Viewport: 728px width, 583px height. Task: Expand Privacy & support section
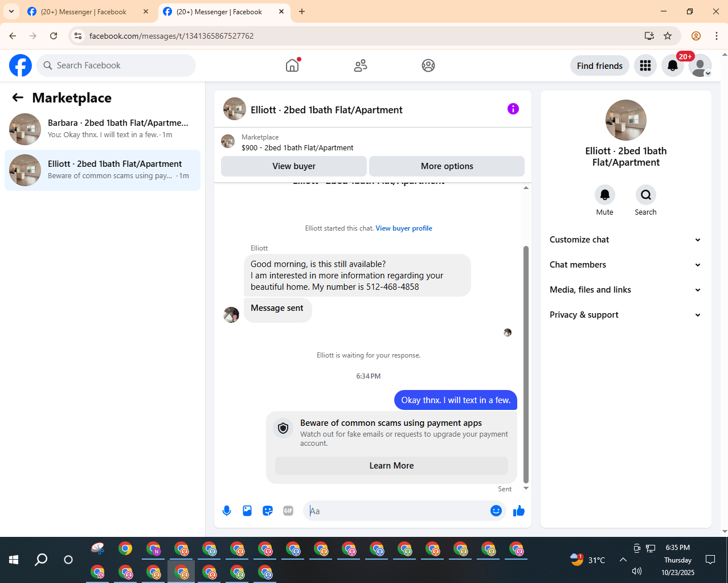625,315
